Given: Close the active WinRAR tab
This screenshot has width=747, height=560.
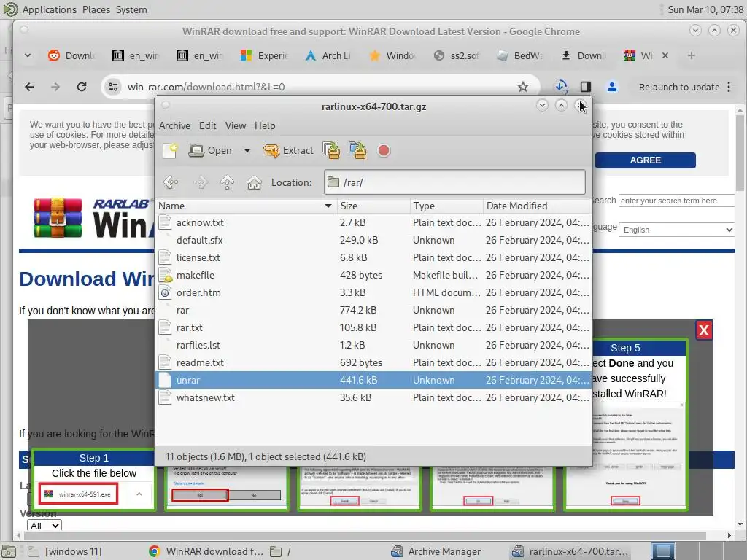Looking at the screenshot, I should tap(665, 55).
